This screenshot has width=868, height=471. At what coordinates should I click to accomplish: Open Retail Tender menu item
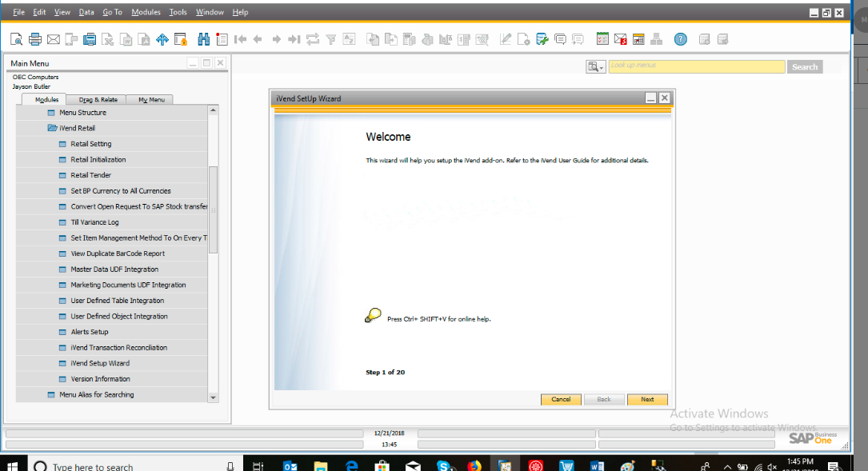[90, 175]
